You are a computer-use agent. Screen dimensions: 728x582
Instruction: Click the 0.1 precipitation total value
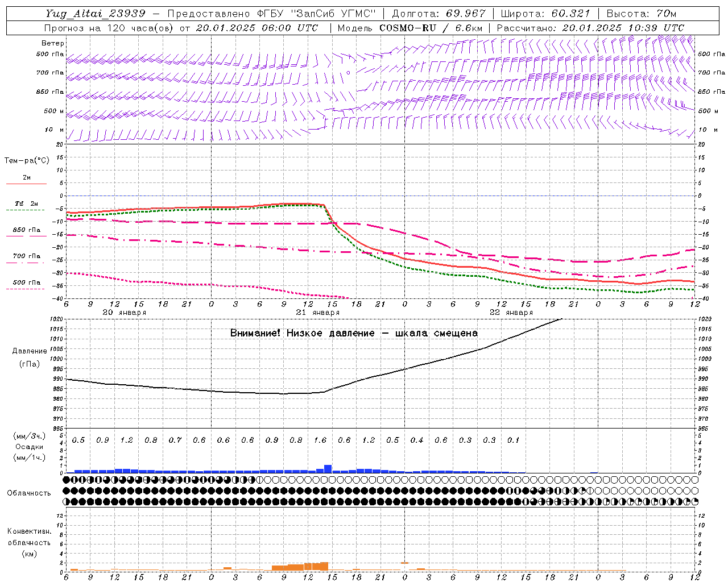pyautogui.click(x=514, y=440)
